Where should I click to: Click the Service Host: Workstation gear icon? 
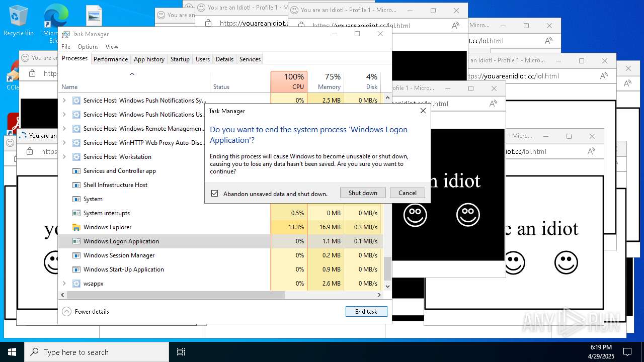(x=76, y=157)
